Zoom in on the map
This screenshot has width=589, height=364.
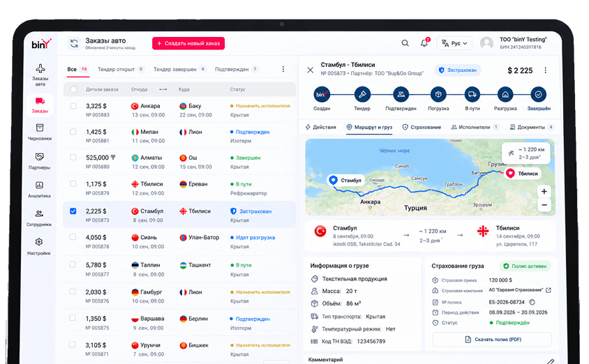[544, 191]
